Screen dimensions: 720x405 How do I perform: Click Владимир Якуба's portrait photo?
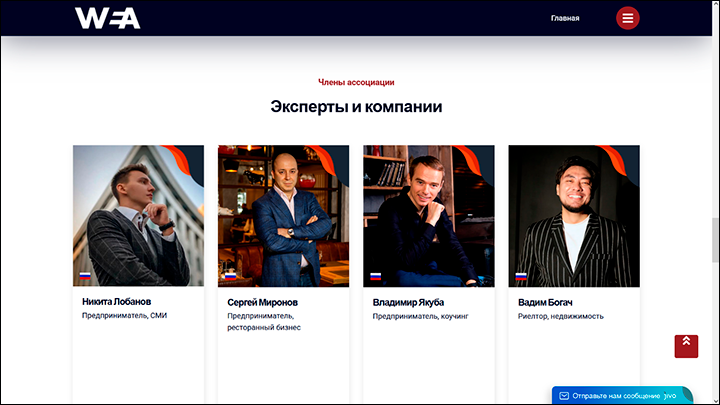point(429,216)
